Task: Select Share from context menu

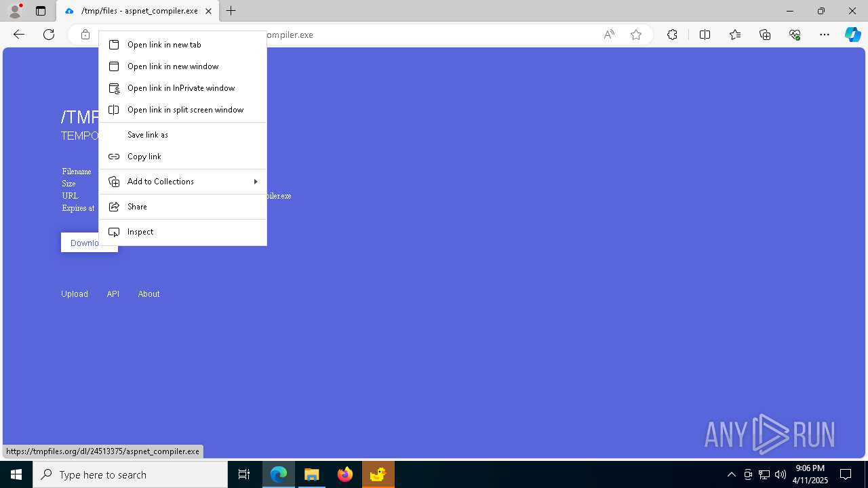Action: 182,207
